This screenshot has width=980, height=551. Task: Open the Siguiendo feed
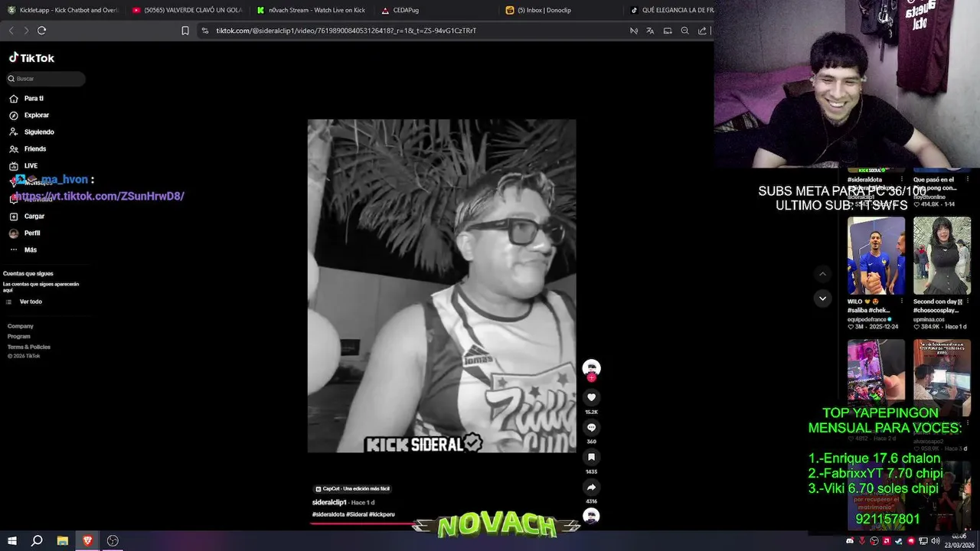point(31,132)
